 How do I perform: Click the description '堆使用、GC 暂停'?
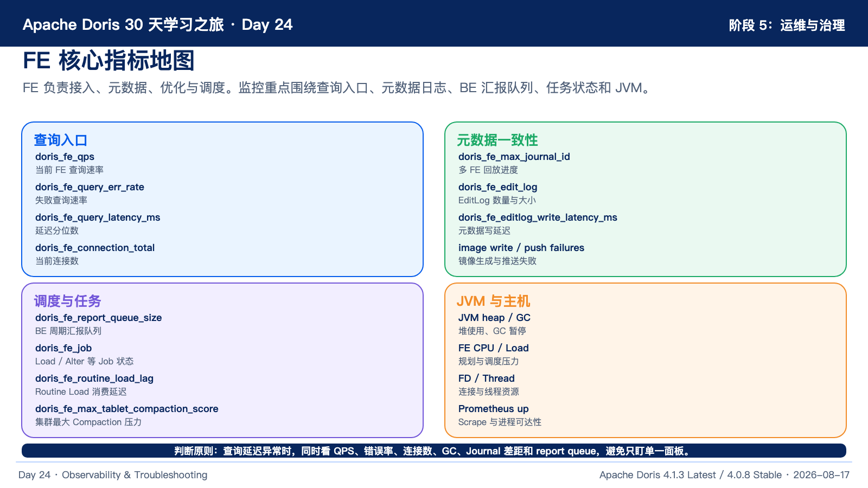(x=492, y=331)
